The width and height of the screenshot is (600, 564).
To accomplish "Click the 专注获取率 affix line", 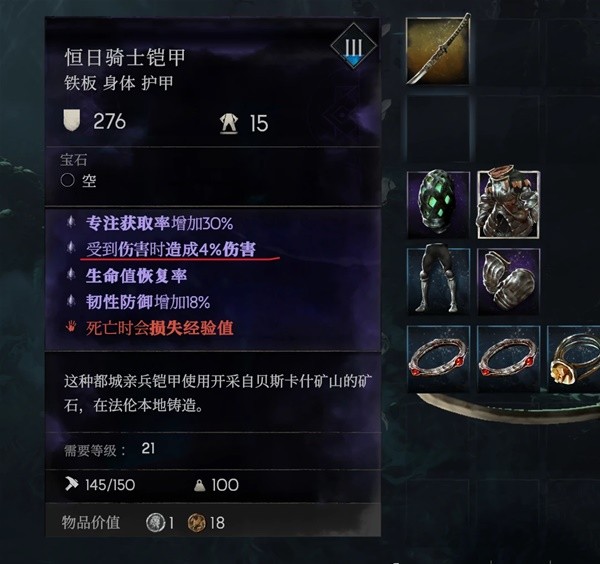I will point(159,223).
